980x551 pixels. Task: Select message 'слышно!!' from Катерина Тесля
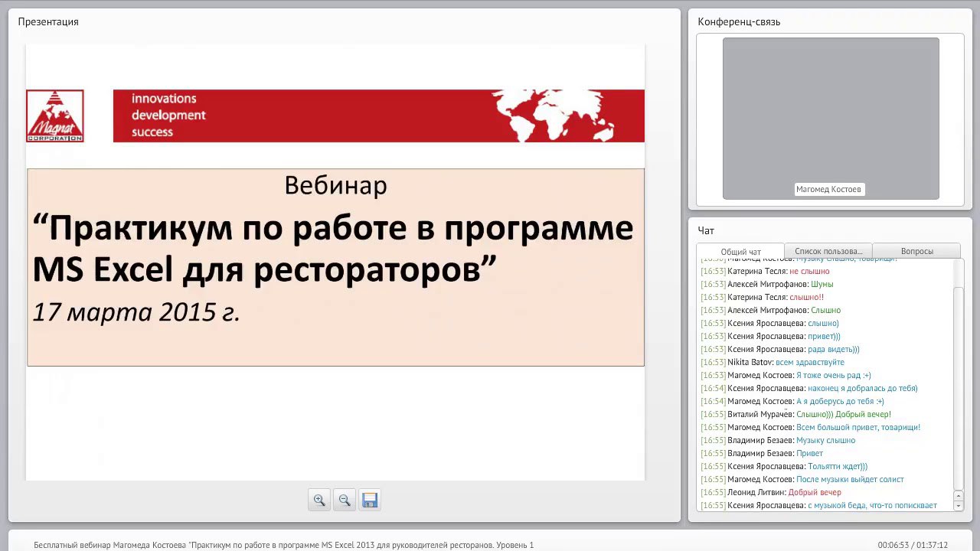point(806,297)
